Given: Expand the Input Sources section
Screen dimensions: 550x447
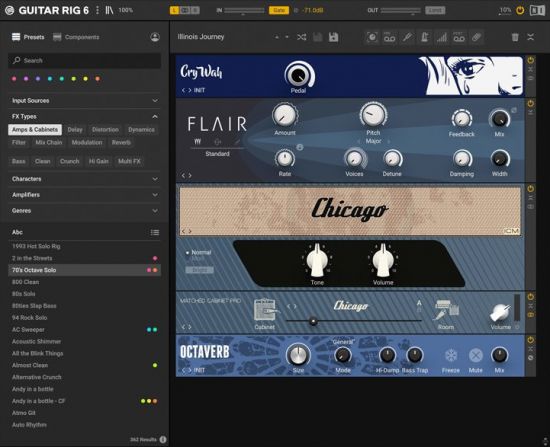Looking at the screenshot, I should point(84,100).
